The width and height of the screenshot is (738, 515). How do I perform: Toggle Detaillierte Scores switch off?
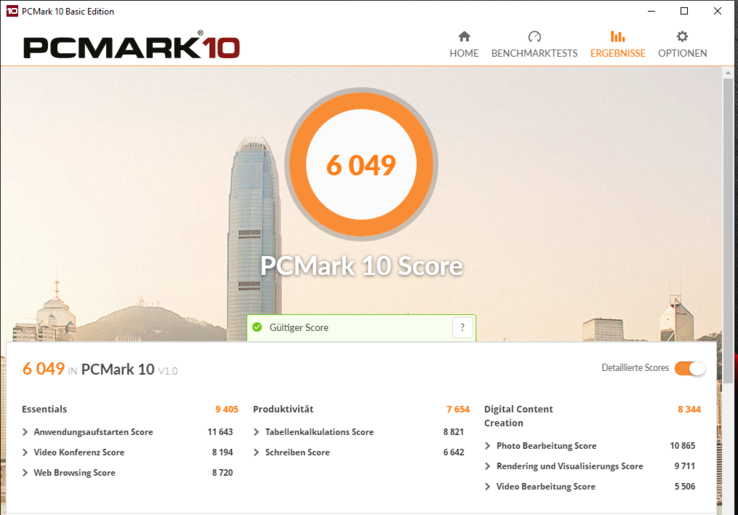click(x=690, y=368)
